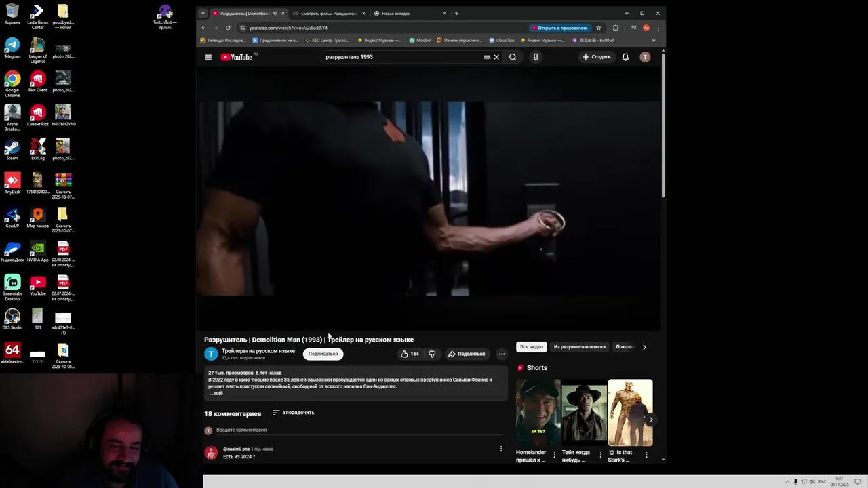Screen dimensions: 868x488
Task: Open Streamlabs Desktop shortcut
Action: click(x=12, y=288)
